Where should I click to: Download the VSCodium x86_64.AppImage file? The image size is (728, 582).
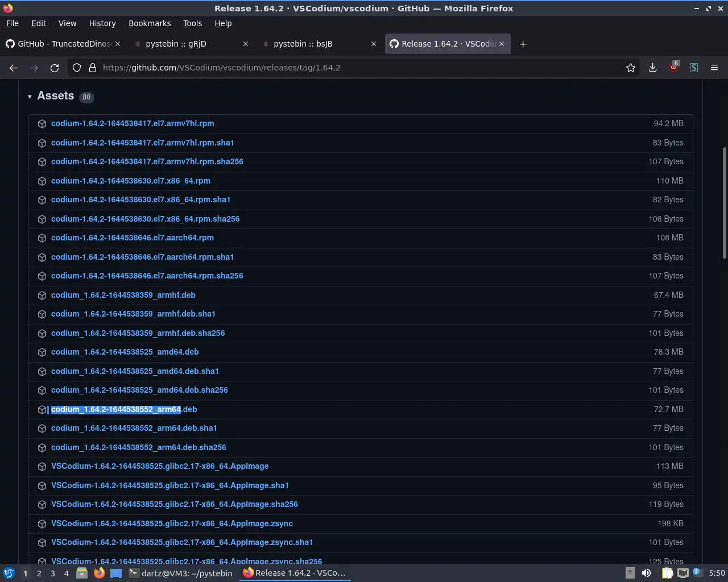160,466
